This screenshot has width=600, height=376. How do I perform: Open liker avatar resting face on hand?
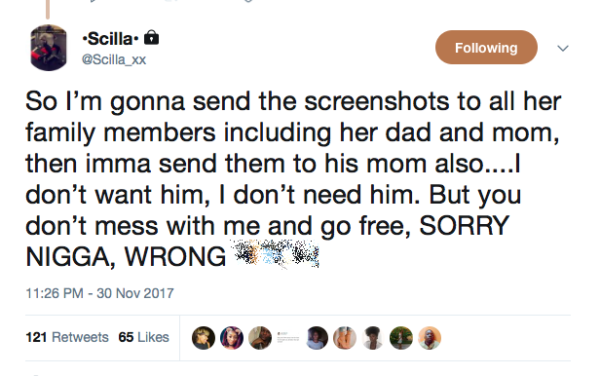[260, 338]
